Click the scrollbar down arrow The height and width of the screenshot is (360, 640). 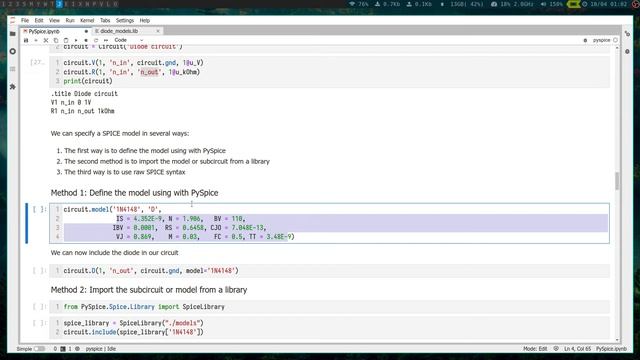(617, 340)
